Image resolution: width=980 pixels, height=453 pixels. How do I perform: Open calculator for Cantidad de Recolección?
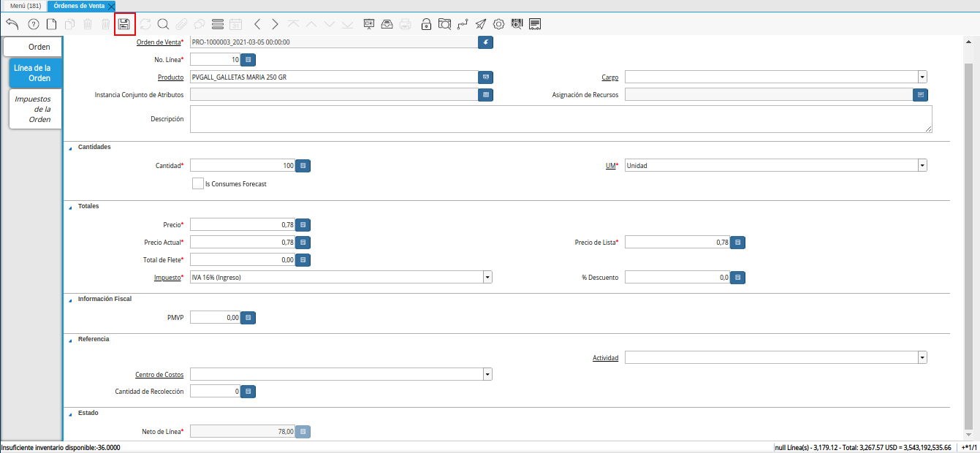tap(248, 392)
